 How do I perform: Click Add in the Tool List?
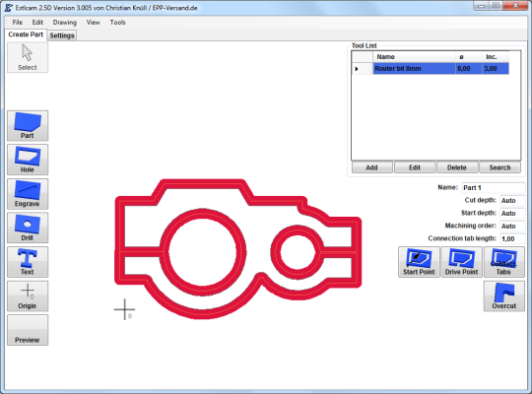[x=371, y=167]
